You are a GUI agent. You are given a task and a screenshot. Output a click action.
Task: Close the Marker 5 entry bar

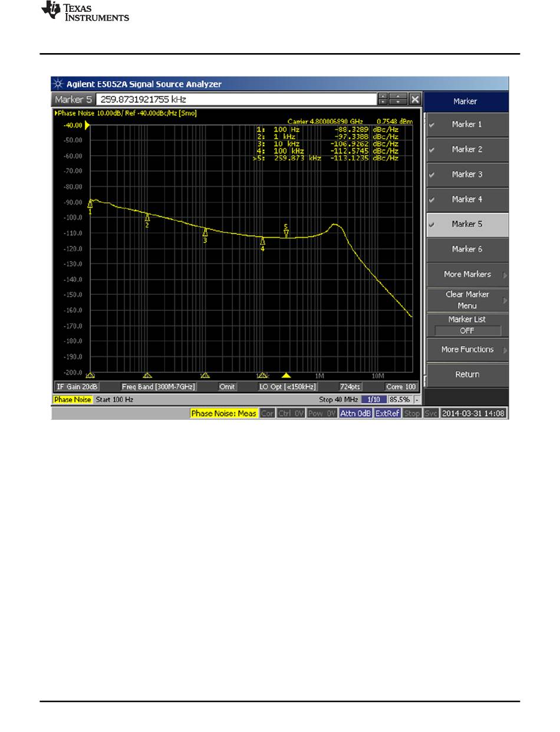pos(415,99)
